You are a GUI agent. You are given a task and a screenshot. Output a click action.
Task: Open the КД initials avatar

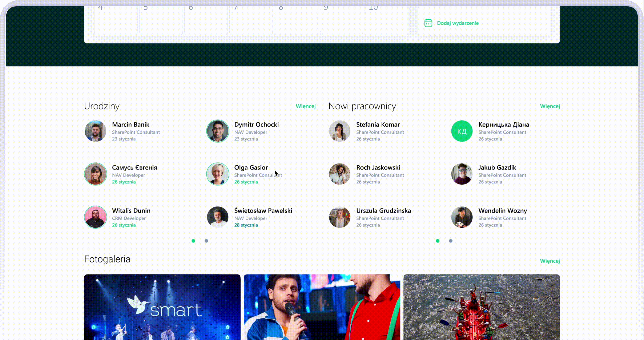pyautogui.click(x=462, y=131)
